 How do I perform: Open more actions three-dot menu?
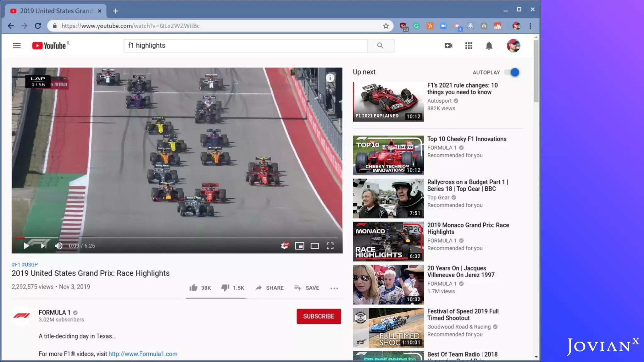pyautogui.click(x=334, y=288)
